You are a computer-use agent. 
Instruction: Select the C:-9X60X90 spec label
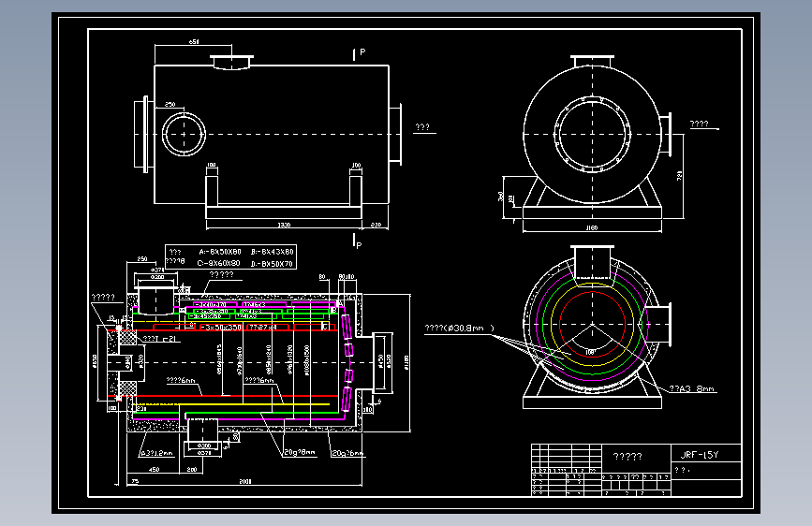(x=218, y=263)
